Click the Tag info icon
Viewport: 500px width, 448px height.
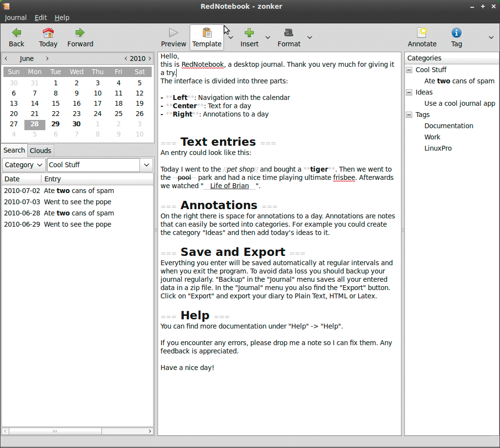click(x=456, y=33)
